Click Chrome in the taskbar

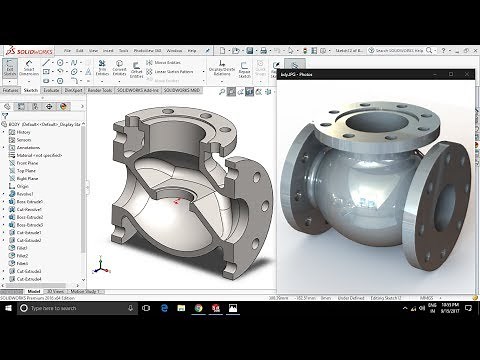pos(198,308)
